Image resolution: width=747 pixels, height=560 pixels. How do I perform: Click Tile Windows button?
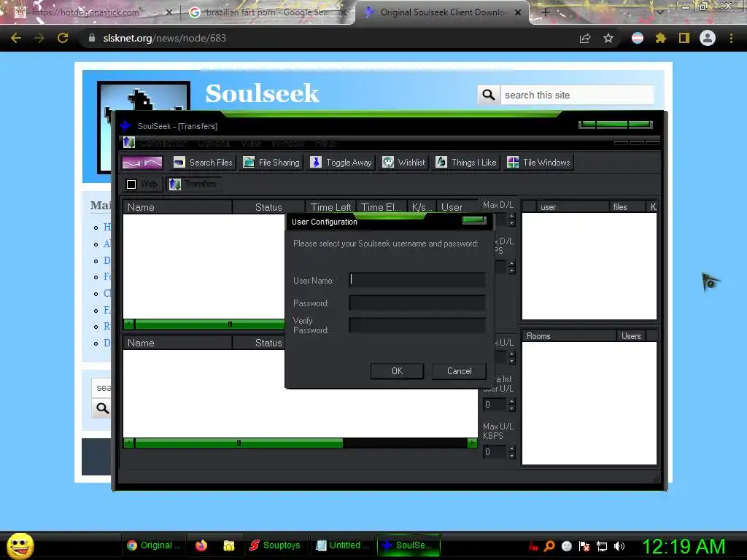539,163
